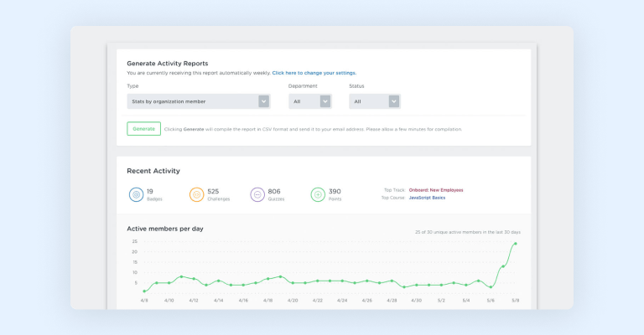Image resolution: width=644 pixels, height=335 pixels.
Task: Click the purple Quizzes icon
Action: 257,194
